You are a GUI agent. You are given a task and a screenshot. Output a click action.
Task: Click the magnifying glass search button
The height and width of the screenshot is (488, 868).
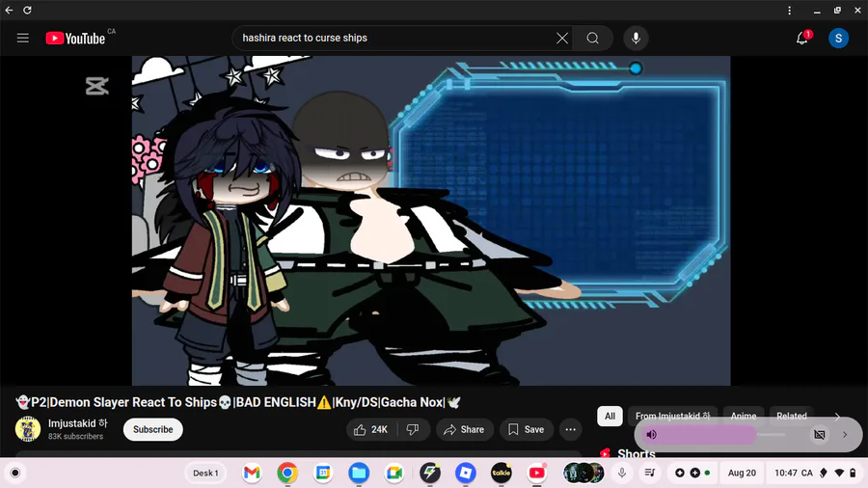(593, 39)
